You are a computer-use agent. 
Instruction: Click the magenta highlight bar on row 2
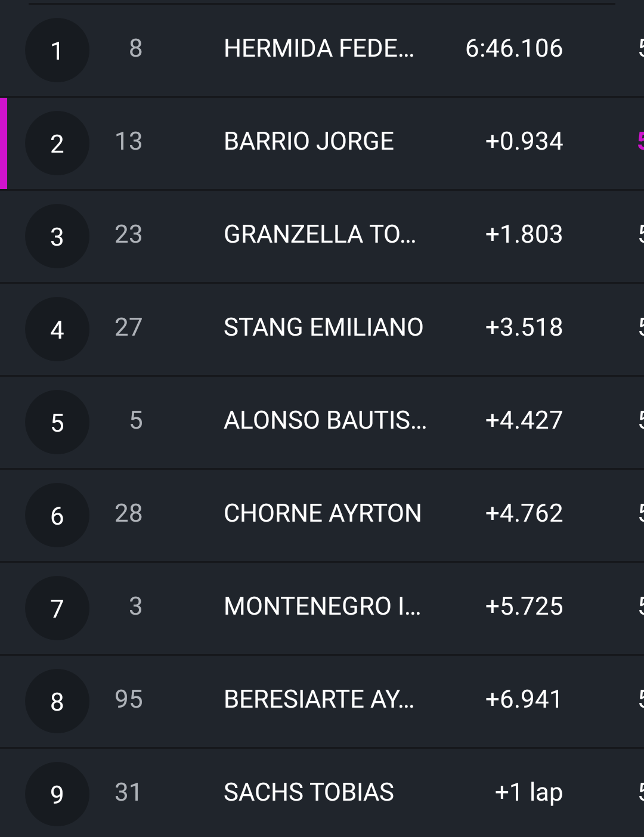pyautogui.click(x=4, y=143)
